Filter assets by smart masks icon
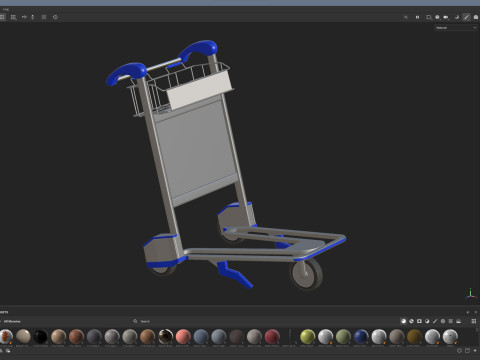 coord(419,321)
